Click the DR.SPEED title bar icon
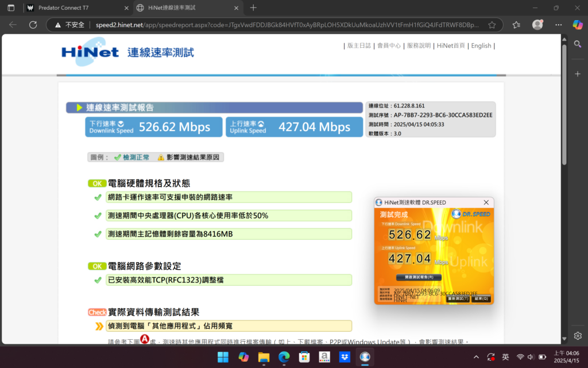Viewport: 588px width, 368px height. click(x=379, y=202)
